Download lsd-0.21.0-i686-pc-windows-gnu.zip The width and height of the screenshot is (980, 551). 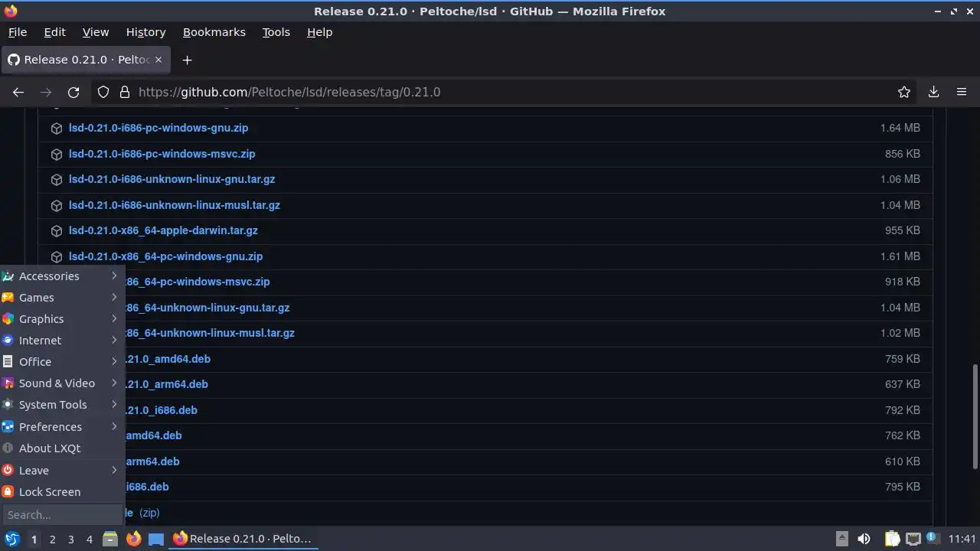point(158,128)
